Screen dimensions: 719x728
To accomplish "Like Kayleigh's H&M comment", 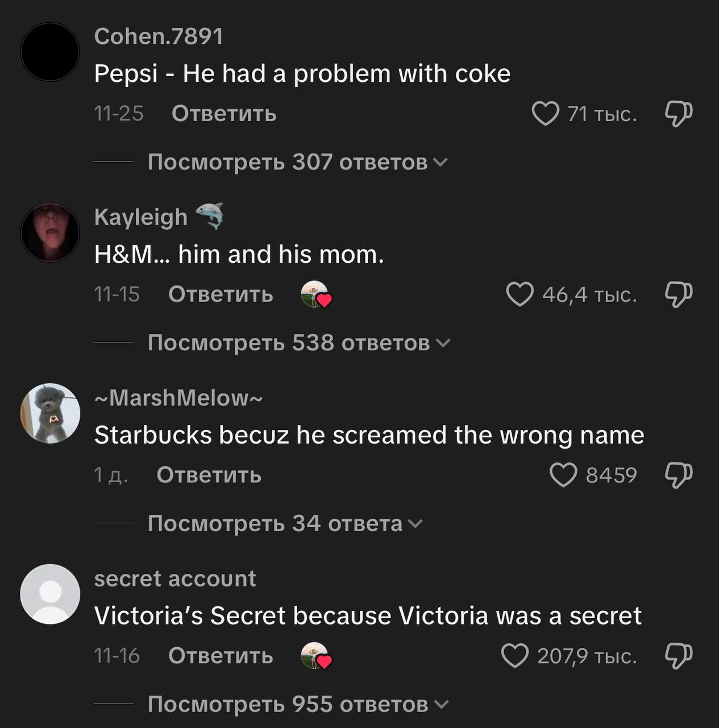I will (x=519, y=295).
